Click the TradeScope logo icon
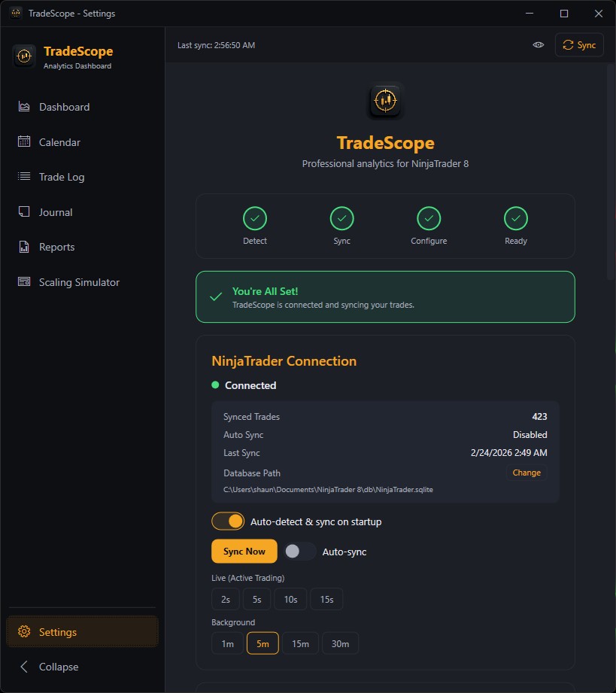The width and height of the screenshot is (616, 693). (x=23, y=56)
